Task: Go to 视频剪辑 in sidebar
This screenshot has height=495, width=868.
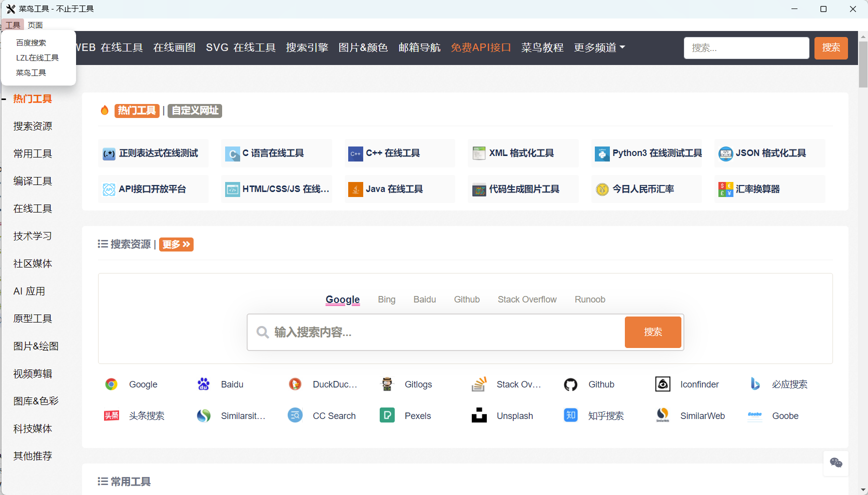Action: coord(33,373)
